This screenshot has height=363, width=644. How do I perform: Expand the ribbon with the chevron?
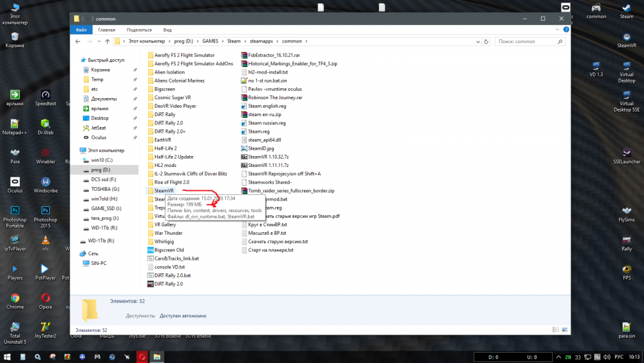557,30
